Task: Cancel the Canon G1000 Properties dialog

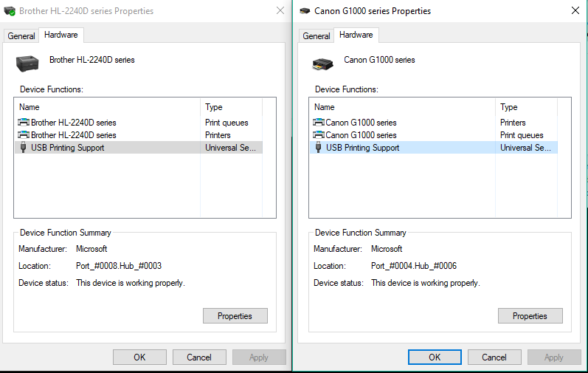Action: [494, 357]
